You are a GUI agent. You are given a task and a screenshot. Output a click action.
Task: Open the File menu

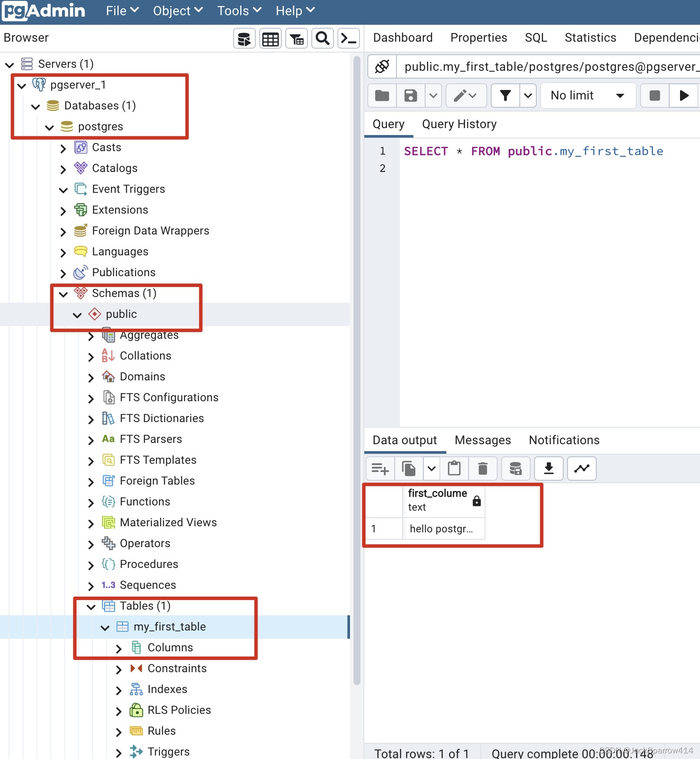point(122,11)
